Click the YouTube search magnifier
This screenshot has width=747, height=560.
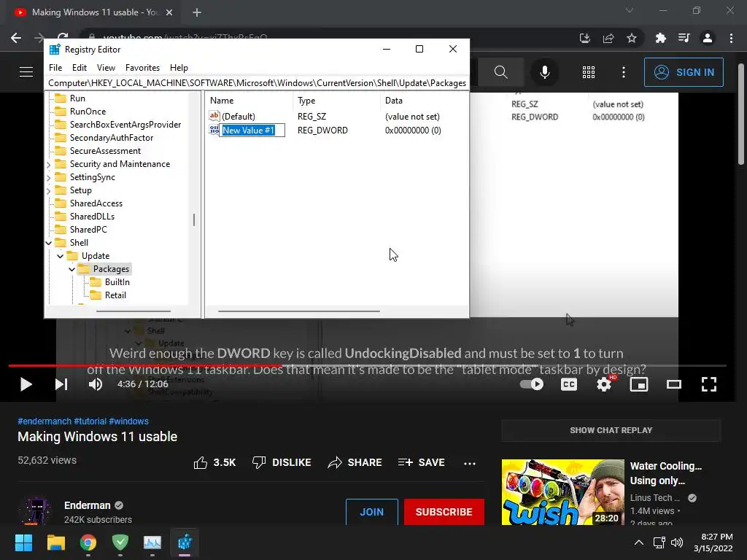tap(500, 72)
